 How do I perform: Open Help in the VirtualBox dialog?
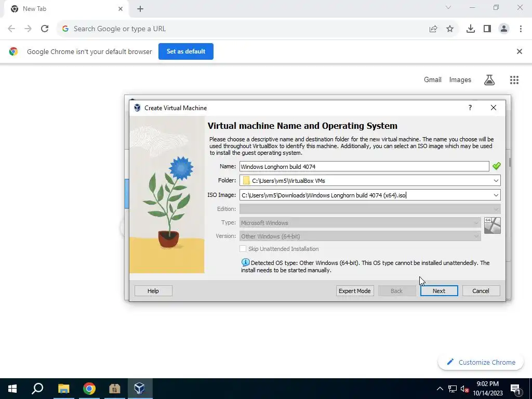[153, 291]
